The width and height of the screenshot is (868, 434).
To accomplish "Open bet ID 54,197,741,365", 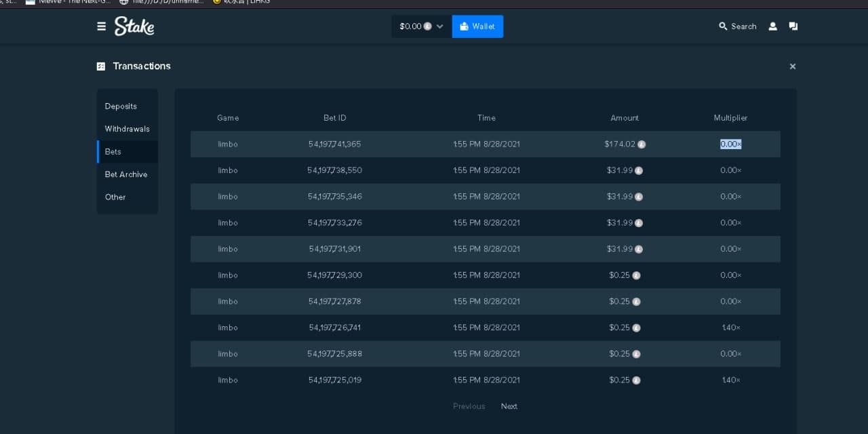I will click(x=334, y=144).
